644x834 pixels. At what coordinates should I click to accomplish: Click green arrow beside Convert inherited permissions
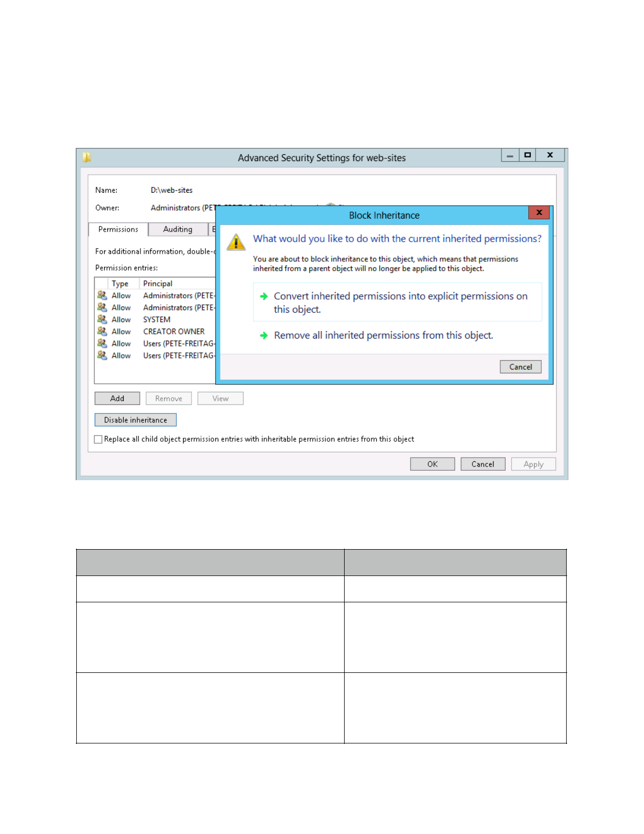click(264, 296)
